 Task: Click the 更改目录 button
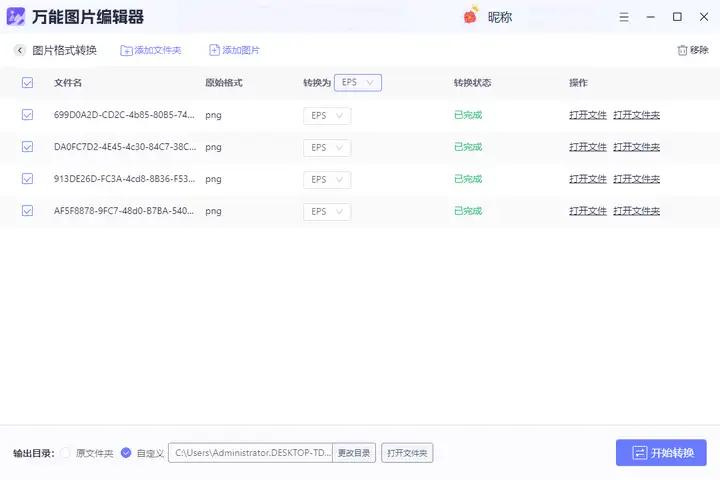(x=354, y=453)
